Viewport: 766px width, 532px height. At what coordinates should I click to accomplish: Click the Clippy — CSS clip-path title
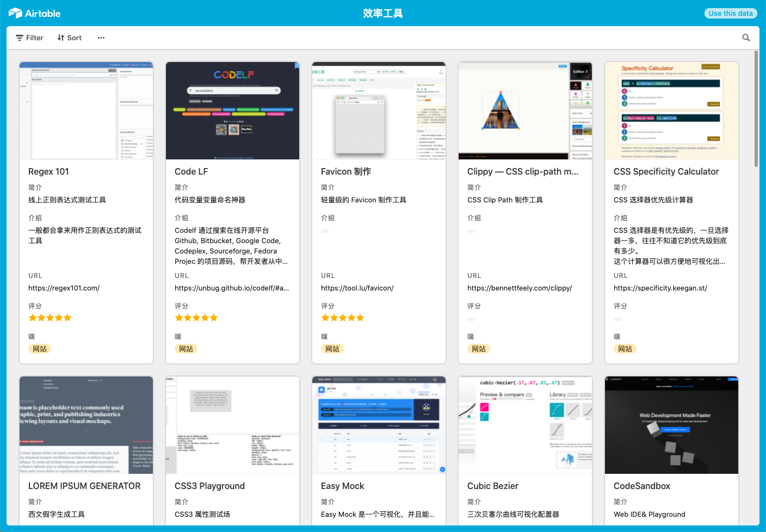point(523,171)
